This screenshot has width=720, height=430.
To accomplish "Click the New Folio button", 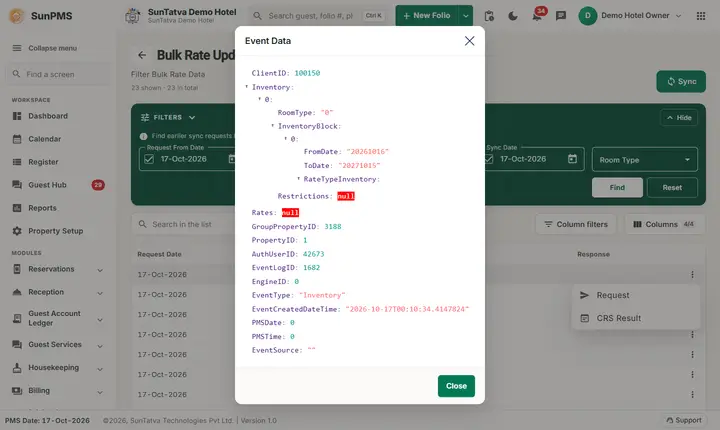I will tap(427, 16).
